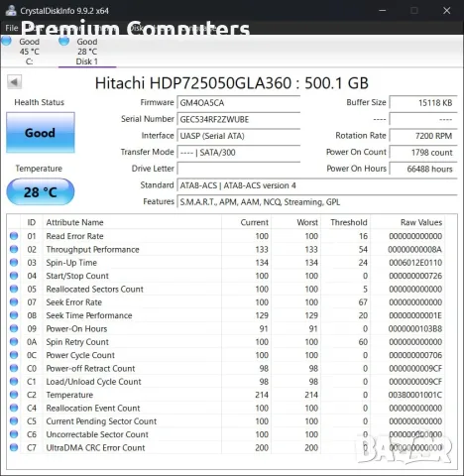This screenshot has height=476, width=464.
Task: Click the ID column header
Action: tap(32, 222)
